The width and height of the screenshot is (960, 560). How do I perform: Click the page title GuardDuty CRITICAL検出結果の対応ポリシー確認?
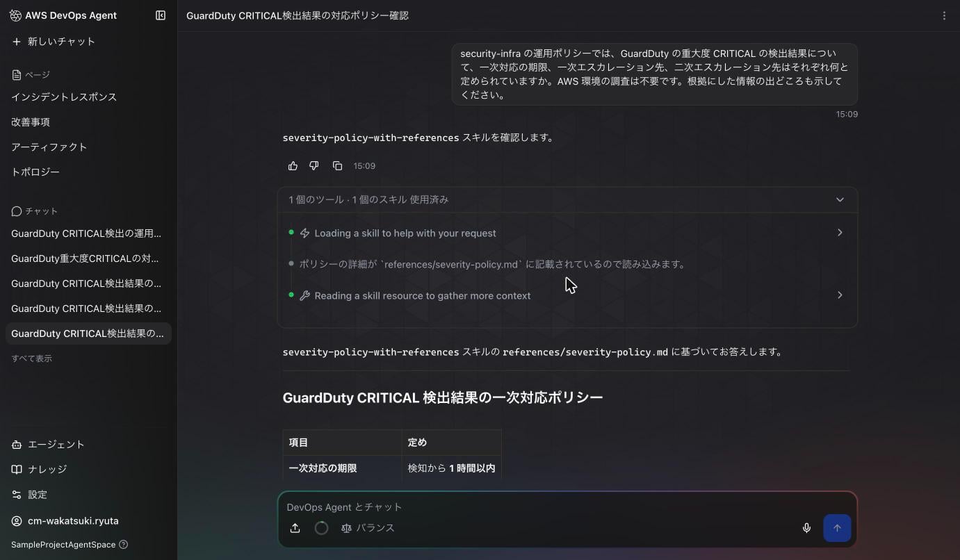click(x=298, y=15)
